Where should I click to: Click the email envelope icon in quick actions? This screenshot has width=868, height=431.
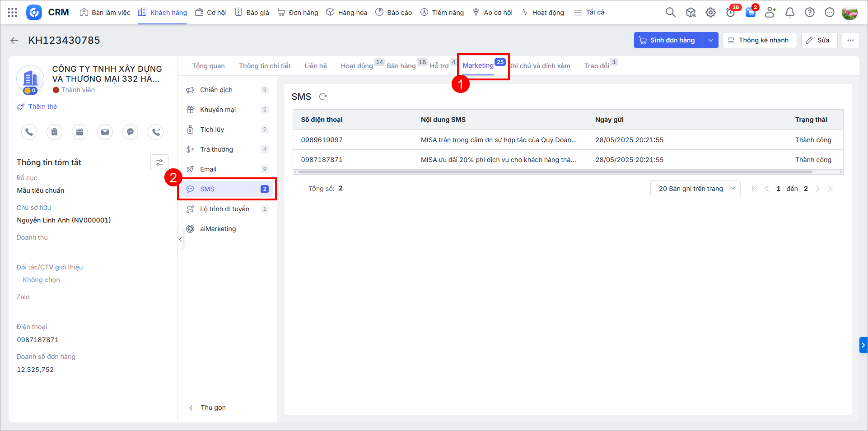point(105,132)
